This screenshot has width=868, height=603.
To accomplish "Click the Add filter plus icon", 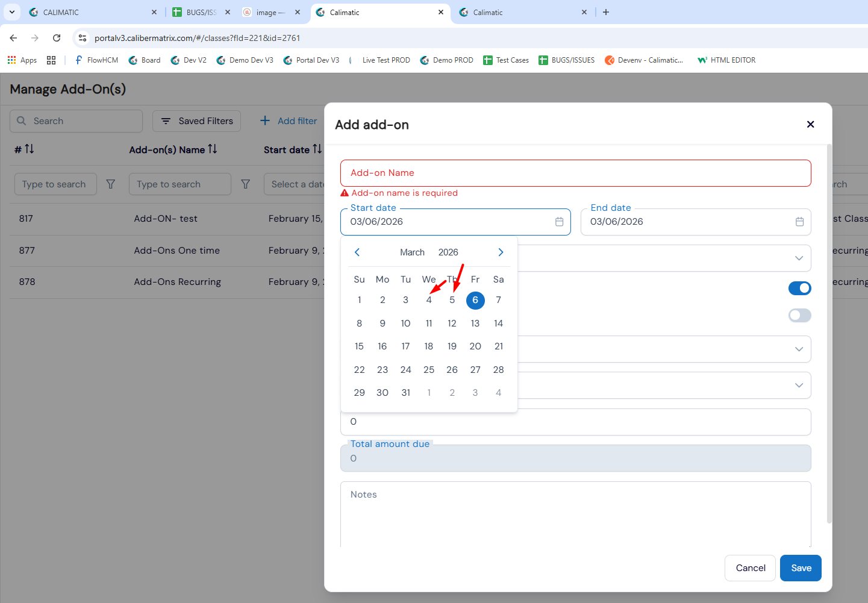I will pyautogui.click(x=265, y=121).
